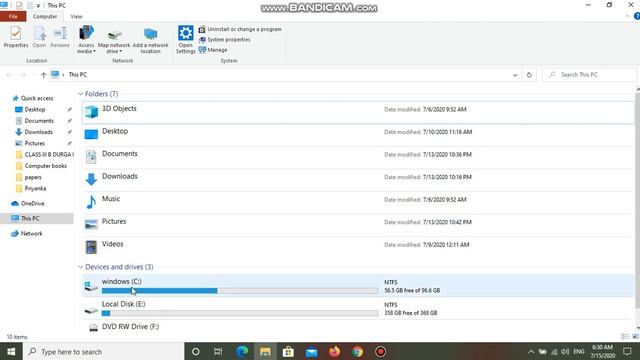Open Settings gear in ribbon
The width and height of the screenshot is (640, 360).
186,39
